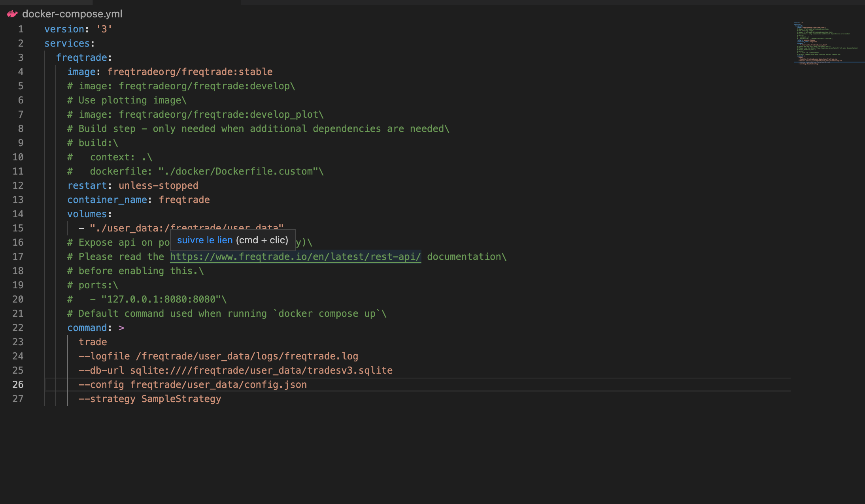865x504 pixels.
Task: Click the command keyword on line 22
Action: point(87,327)
